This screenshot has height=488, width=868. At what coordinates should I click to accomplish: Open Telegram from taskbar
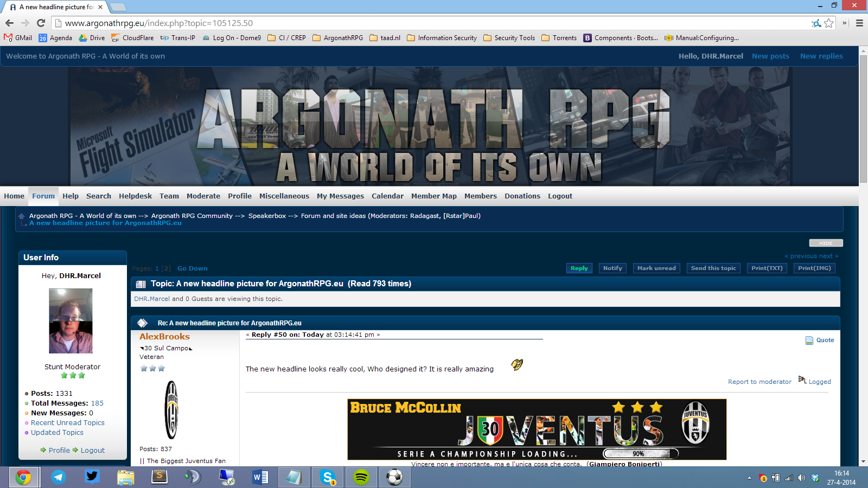pyautogui.click(x=59, y=477)
